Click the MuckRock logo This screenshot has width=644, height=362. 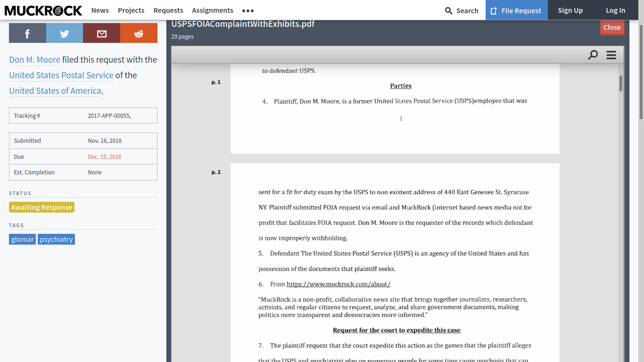pyautogui.click(x=43, y=10)
